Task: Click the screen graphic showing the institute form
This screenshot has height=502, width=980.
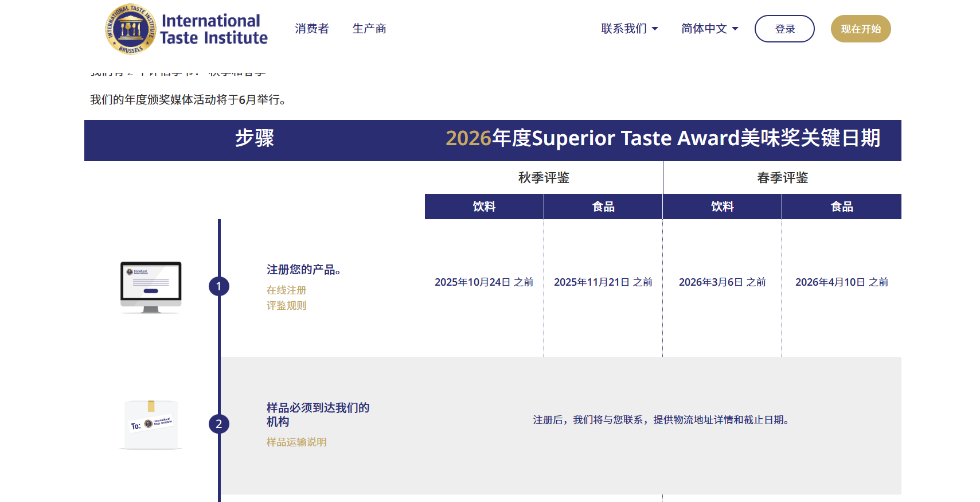Action: click(150, 282)
